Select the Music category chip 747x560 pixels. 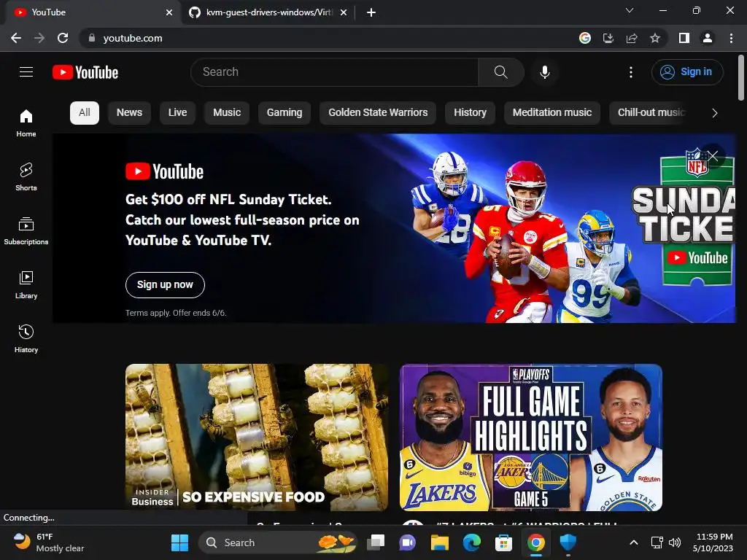pyautogui.click(x=227, y=113)
